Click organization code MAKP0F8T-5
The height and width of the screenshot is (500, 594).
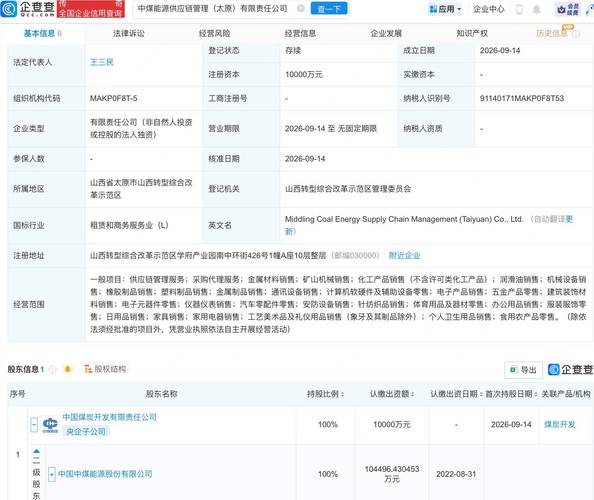(114, 98)
